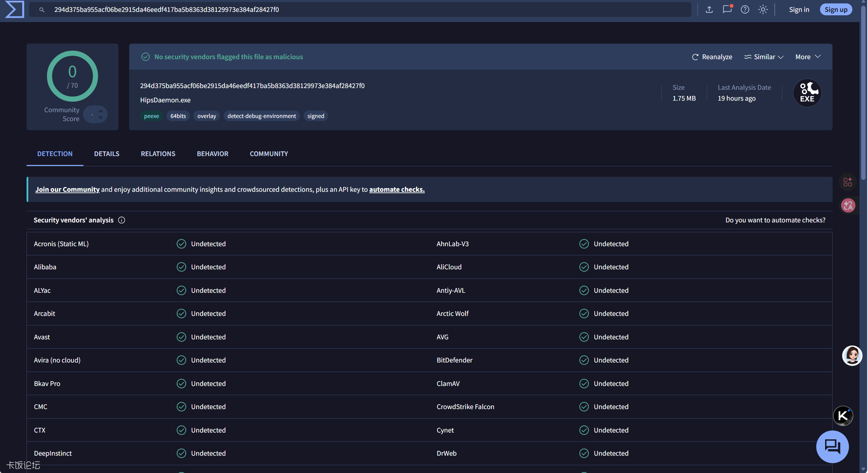
Task: Expand the Similar dropdown
Action: tap(763, 57)
